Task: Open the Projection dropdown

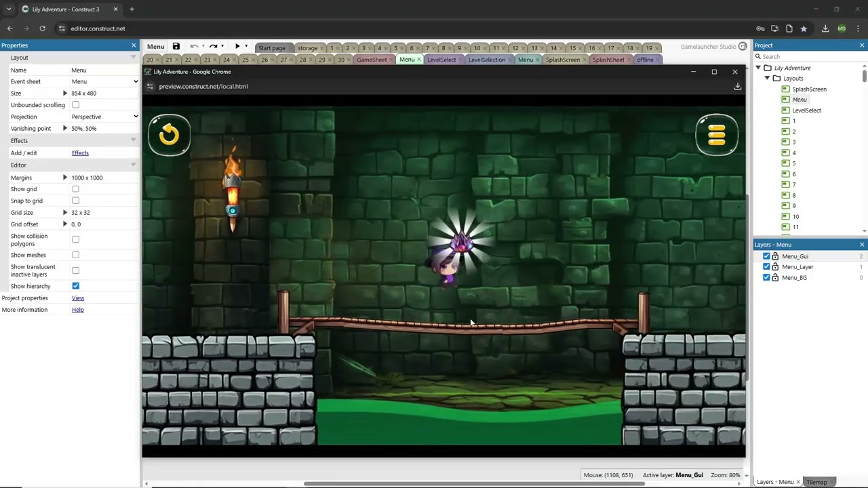Action: click(x=104, y=117)
